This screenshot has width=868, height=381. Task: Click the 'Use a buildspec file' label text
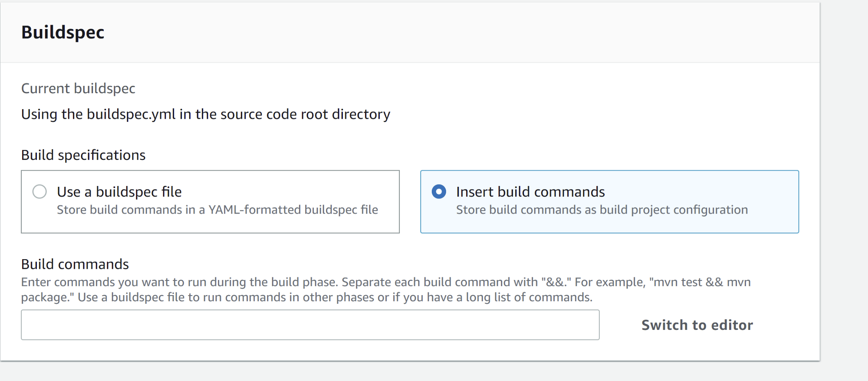click(x=119, y=192)
